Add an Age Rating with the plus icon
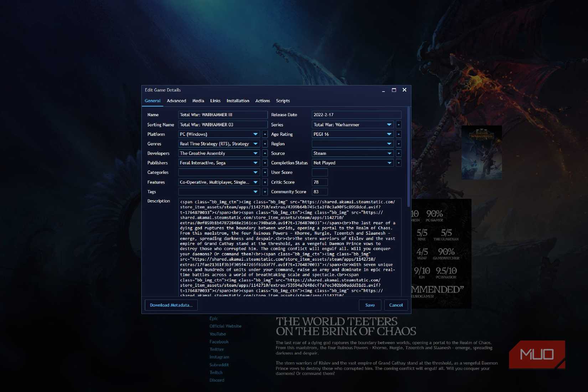The height and width of the screenshot is (392, 588). coord(398,134)
